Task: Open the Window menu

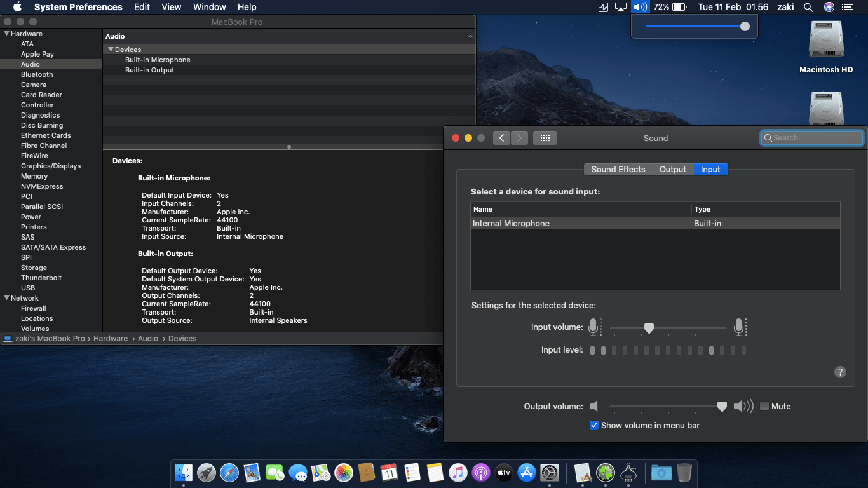Action: coord(209,7)
